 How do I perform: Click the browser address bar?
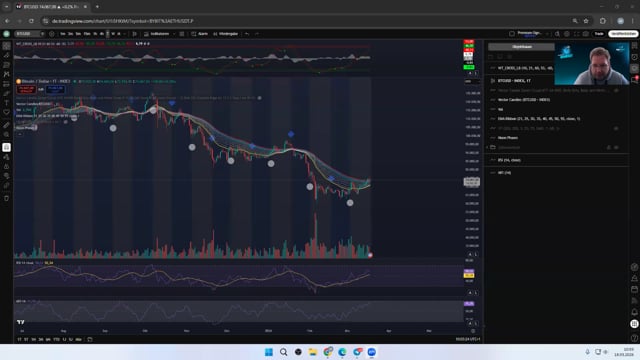pos(306,21)
